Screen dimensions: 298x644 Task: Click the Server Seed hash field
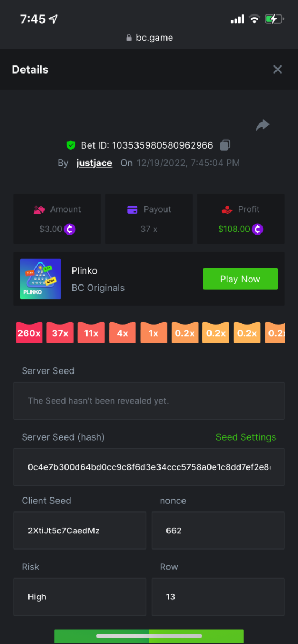pyautogui.click(x=149, y=467)
